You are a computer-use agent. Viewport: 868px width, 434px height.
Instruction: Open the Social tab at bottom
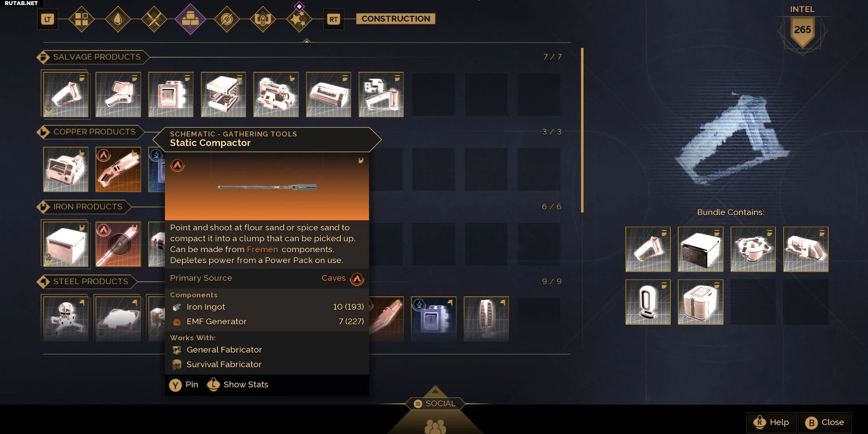[x=435, y=404]
